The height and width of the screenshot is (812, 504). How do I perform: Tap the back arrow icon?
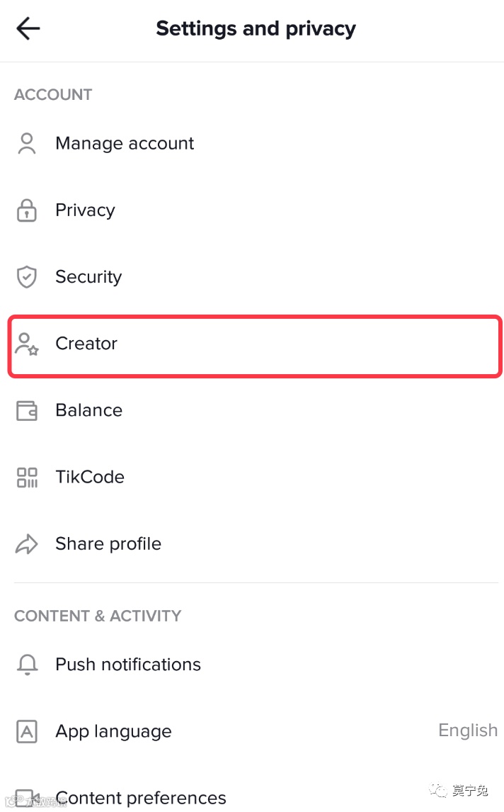28,29
